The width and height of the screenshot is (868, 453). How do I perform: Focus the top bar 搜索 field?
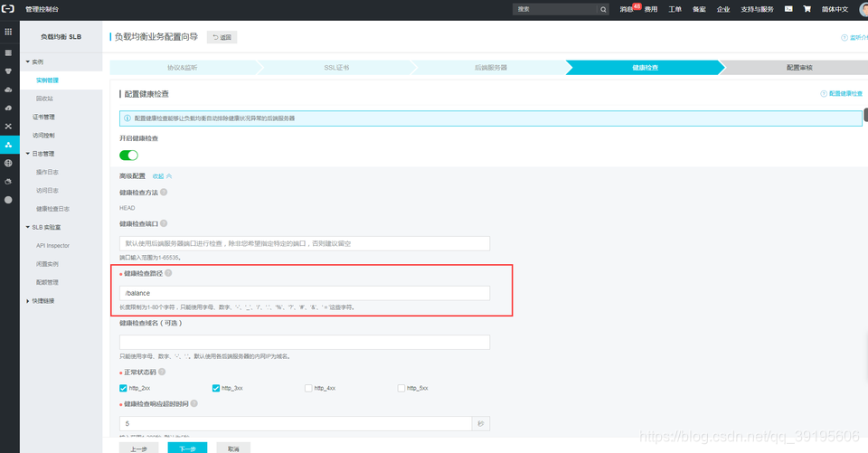(556, 9)
